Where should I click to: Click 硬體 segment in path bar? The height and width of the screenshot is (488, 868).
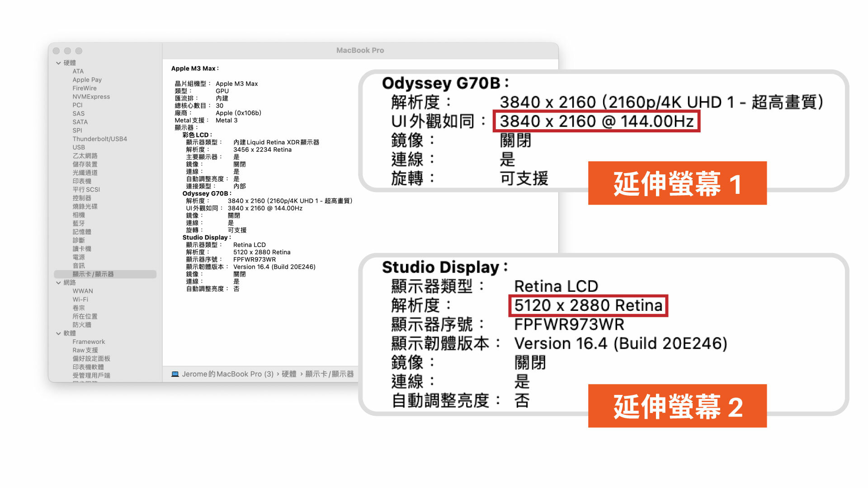289,374
